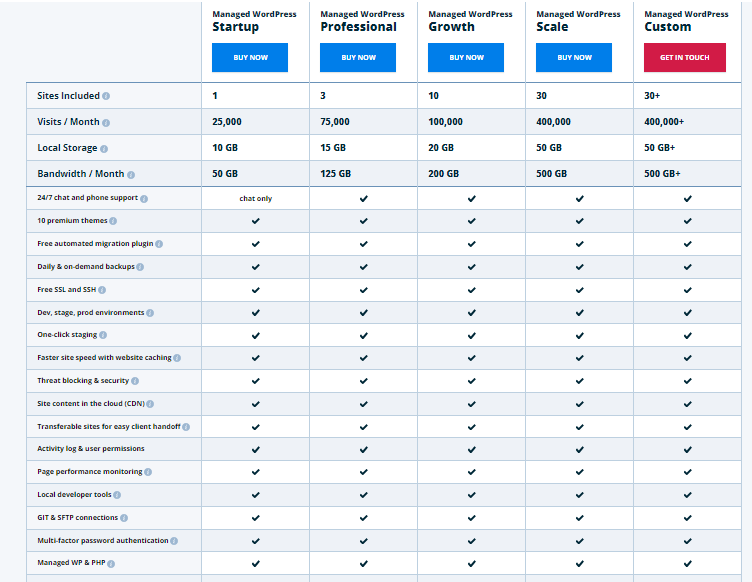Click the 400,000+ visits value for Custom
Viewport: 752px width, 582px height.
pyautogui.click(x=664, y=122)
